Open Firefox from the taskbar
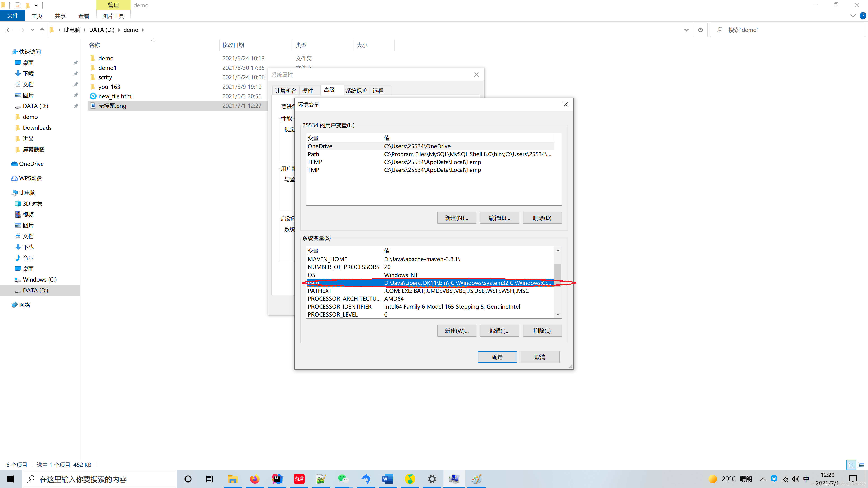 255,479
